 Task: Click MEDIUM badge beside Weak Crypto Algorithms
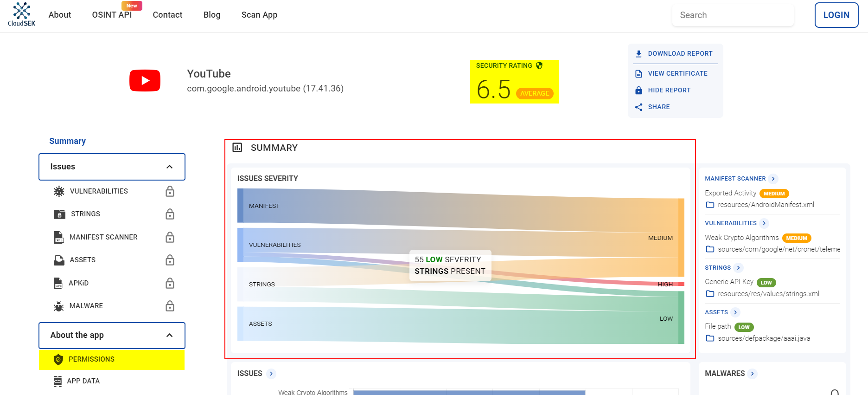click(x=797, y=238)
